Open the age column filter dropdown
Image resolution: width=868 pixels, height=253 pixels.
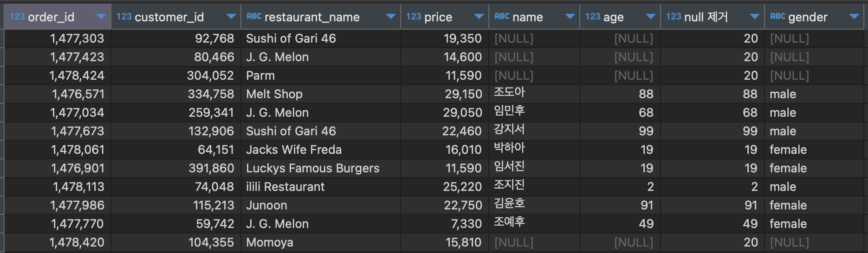coord(651,17)
